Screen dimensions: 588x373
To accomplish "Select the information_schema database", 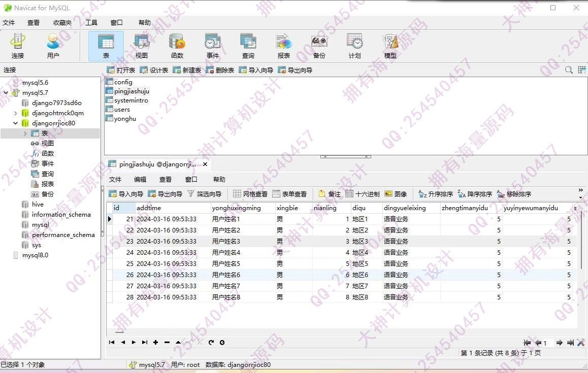I will pyautogui.click(x=56, y=215).
